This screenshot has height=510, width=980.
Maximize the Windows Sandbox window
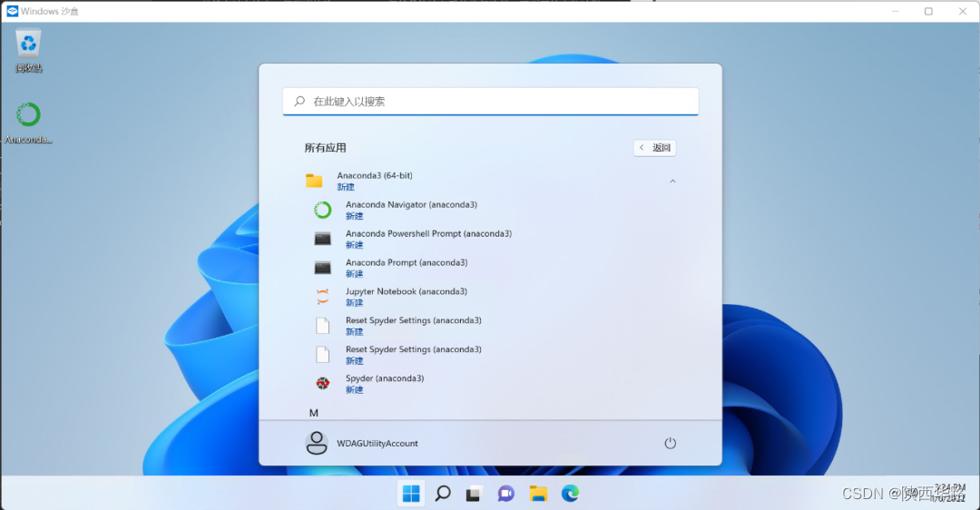point(929,11)
